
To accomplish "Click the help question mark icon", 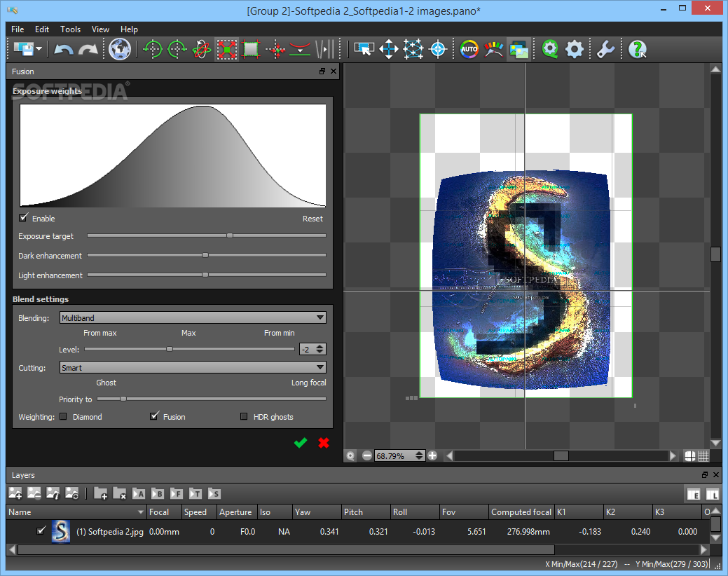I will (x=637, y=49).
